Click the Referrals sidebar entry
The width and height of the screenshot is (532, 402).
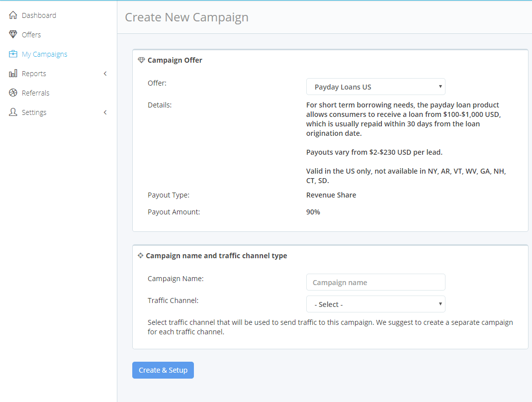pyautogui.click(x=36, y=93)
